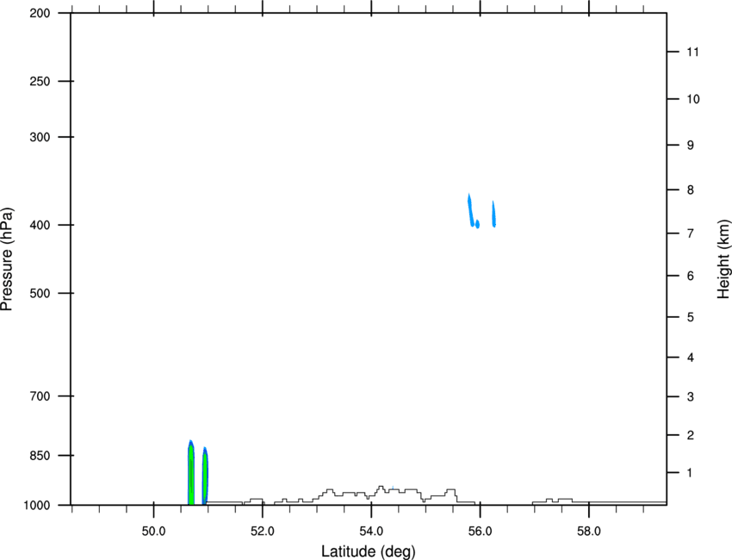Click the 250 pressure tick label
This screenshot has height=560, width=732.
(x=40, y=81)
